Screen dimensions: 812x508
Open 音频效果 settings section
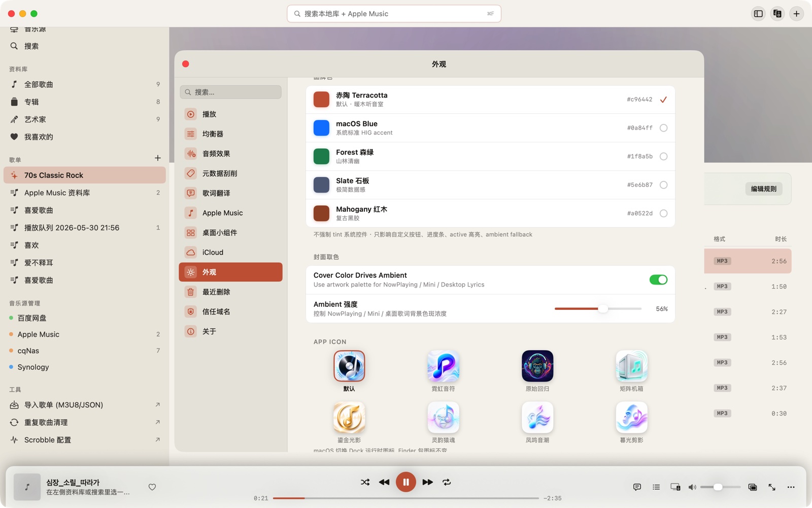231,153
